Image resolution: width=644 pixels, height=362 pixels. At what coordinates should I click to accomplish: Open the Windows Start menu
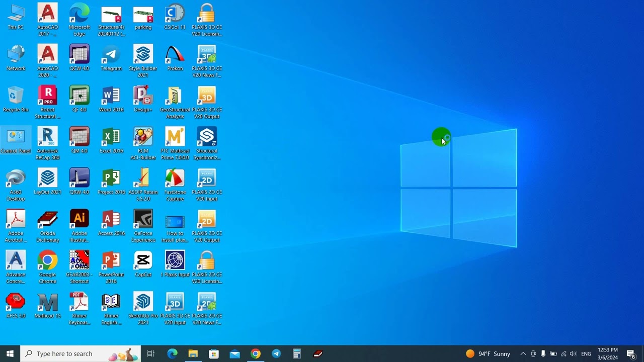click(x=10, y=353)
